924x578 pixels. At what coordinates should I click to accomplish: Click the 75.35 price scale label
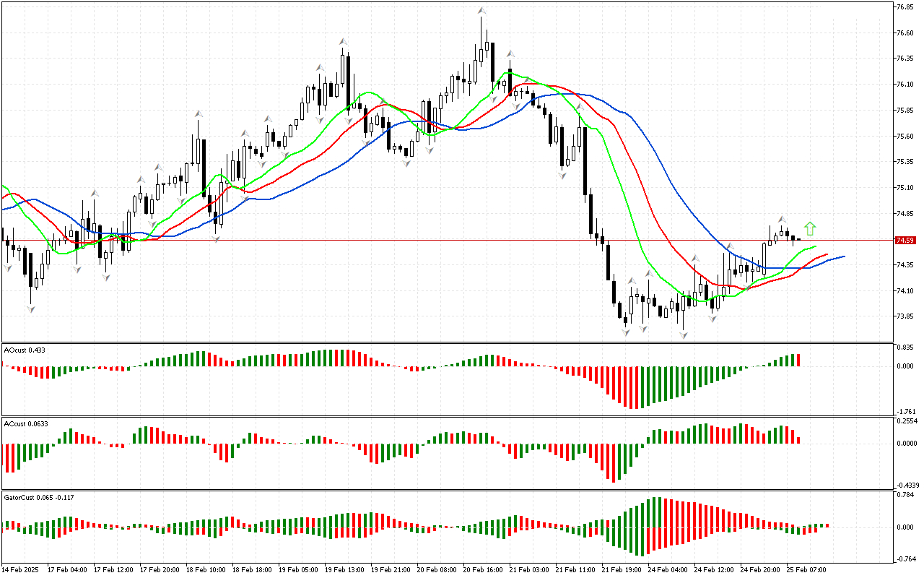pyautogui.click(x=905, y=162)
